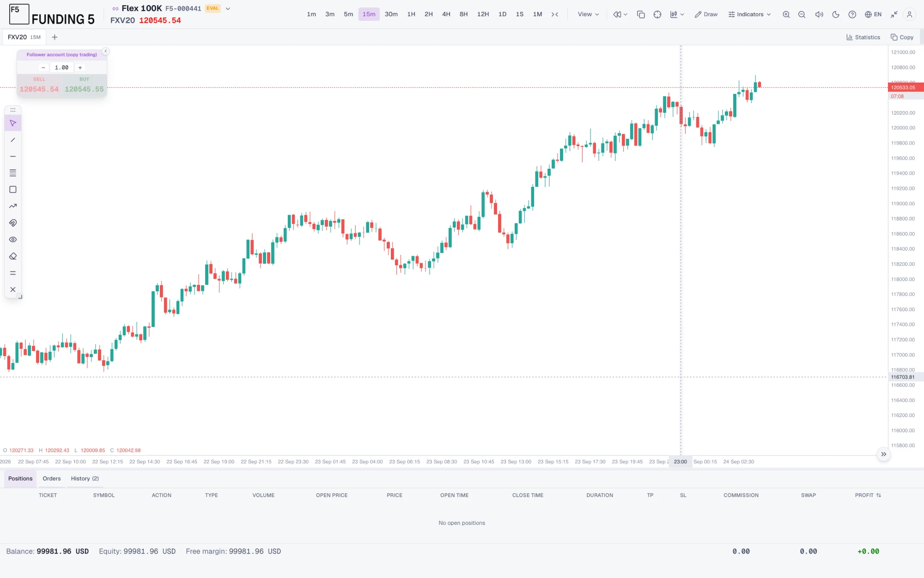
Task: Click the SELL 120545.54 button
Action: click(x=39, y=86)
